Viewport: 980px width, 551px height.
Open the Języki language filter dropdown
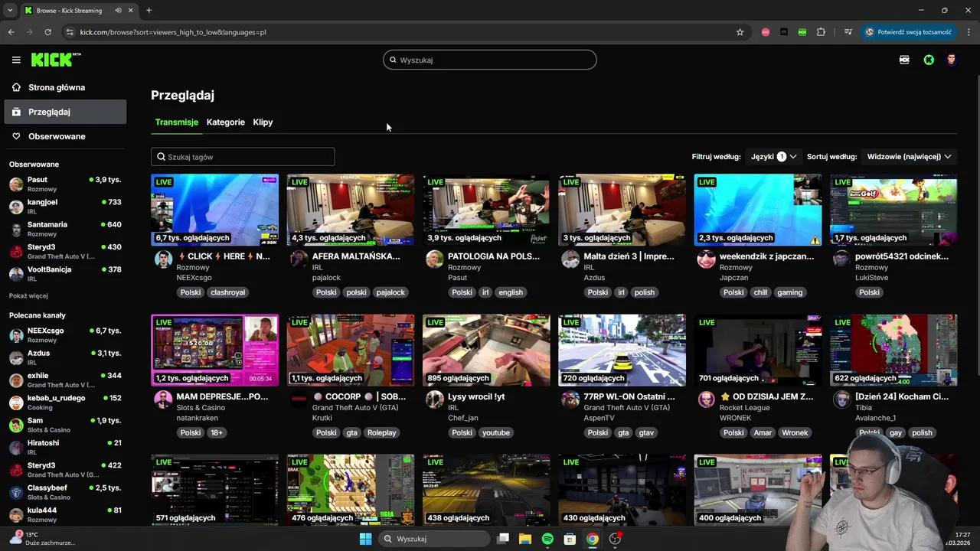(773, 156)
